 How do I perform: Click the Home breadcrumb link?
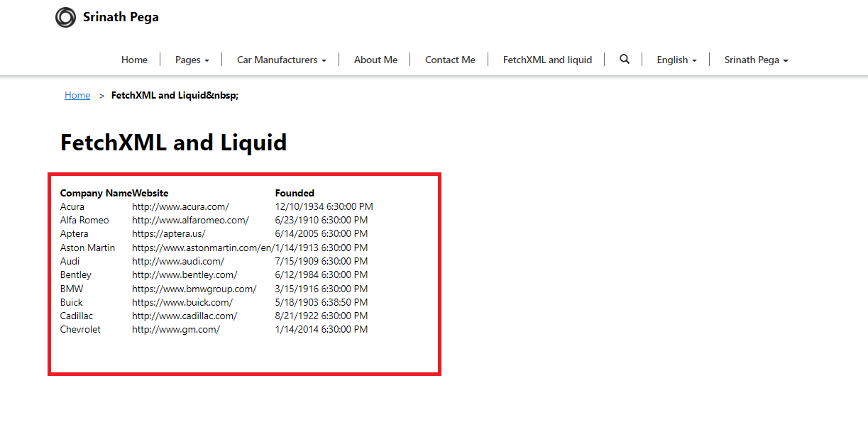(77, 94)
